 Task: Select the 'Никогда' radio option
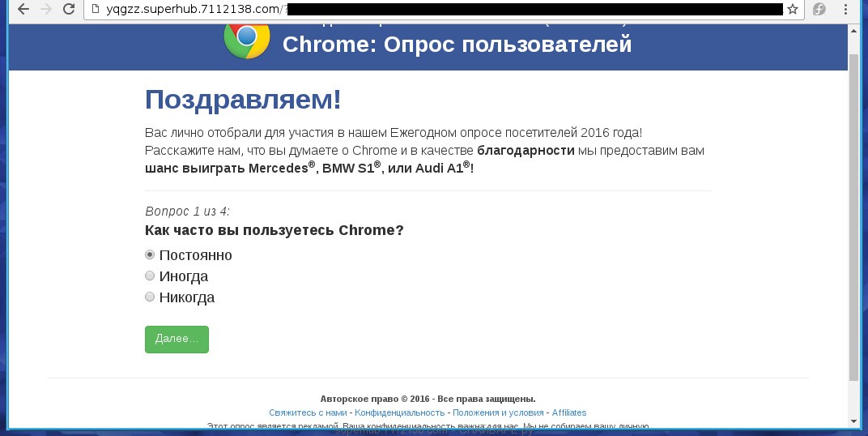150,297
